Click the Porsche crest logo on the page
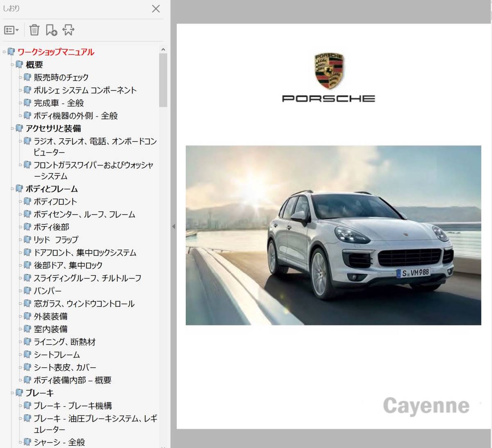The width and height of the screenshot is (492, 448). pyautogui.click(x=329, y=71)
